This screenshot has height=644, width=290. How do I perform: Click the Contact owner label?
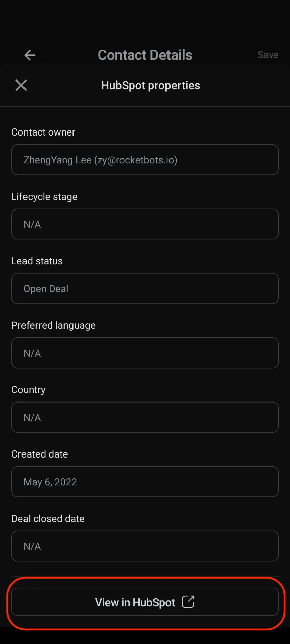(x=43, y=132)
